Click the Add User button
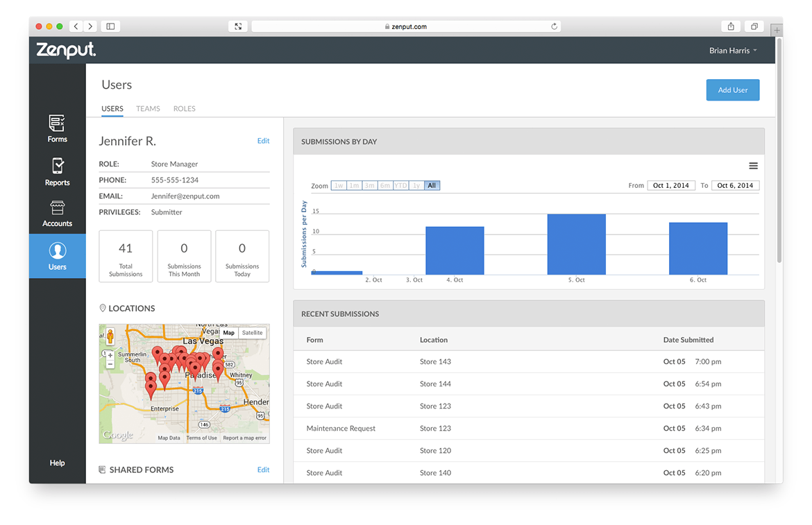Viewport: 812px width, 525px height. [732, 90]
